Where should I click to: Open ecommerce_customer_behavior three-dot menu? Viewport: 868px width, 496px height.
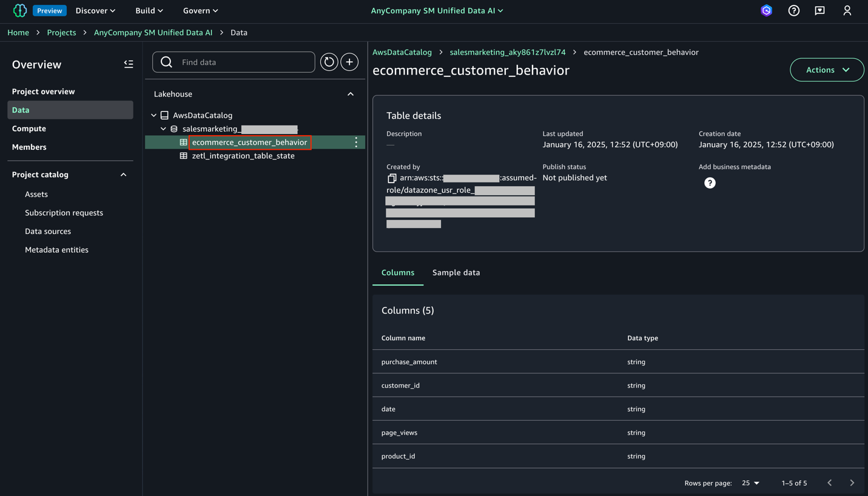(x=356, y=142)
